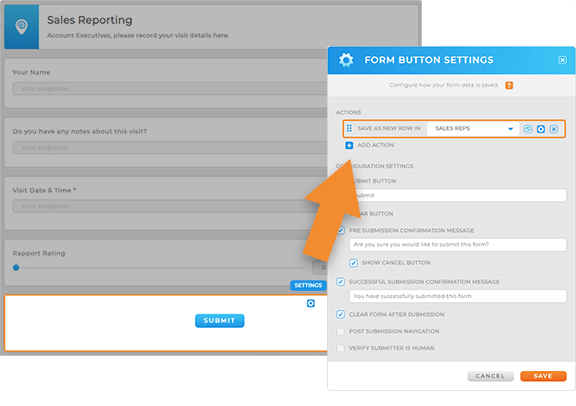Image resolution: width=576 pixels, height=406 pixels.
Task: Close the Form Button Settings dialog
Action: click(x=562, y=60)
